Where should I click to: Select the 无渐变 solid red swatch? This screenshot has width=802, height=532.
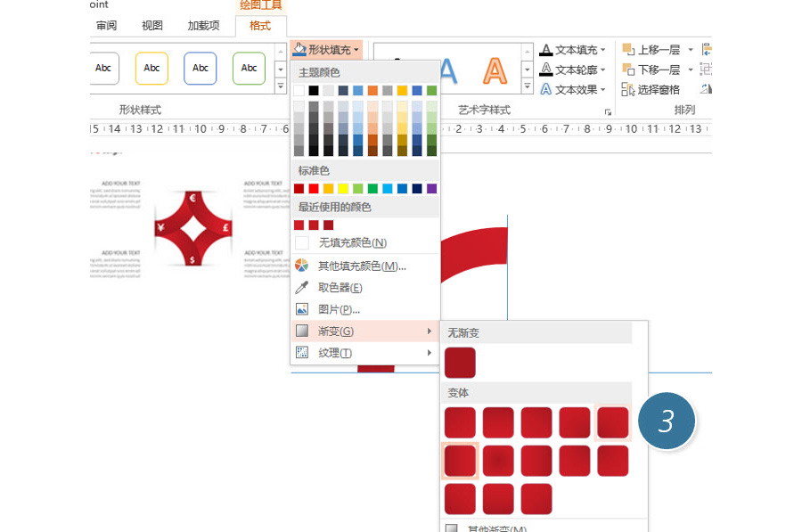(460, 363)
